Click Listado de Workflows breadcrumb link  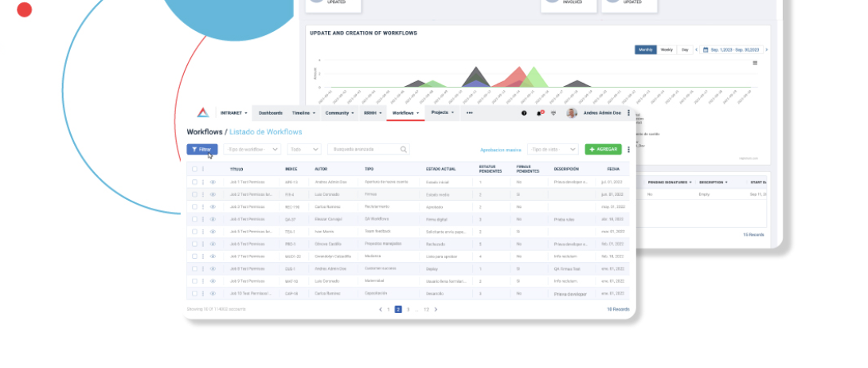266,131
